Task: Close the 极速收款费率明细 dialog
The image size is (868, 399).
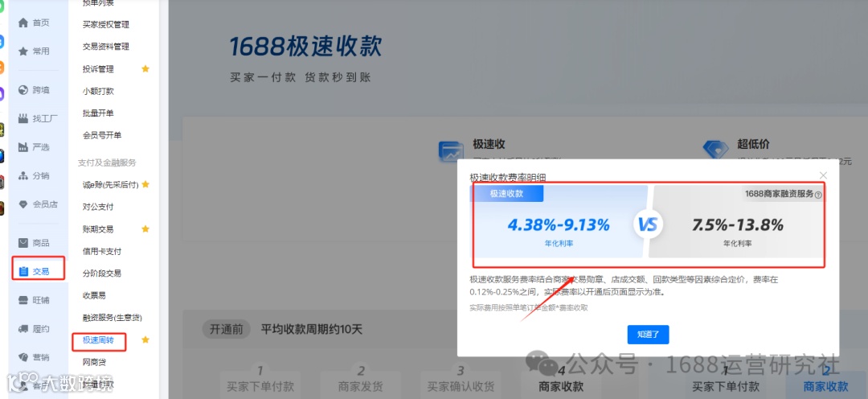Action: click(823, 175)
